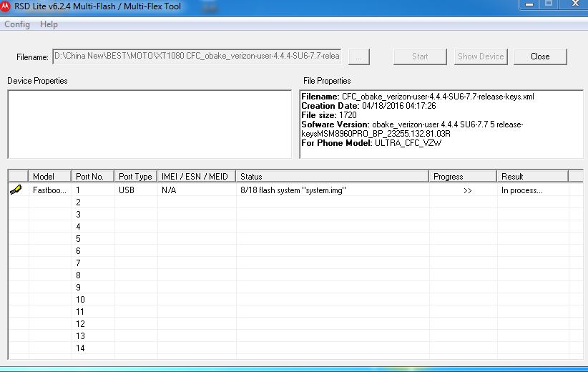The height and width of the screenshot is (372, 588).
Task: Click the 'Sofware Version' line in File Properties
Action: (x=412, y=129)
